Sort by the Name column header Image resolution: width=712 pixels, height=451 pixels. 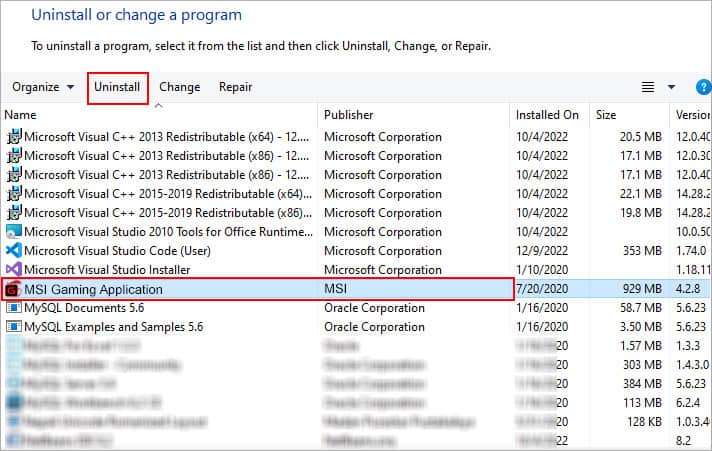[x=20, y=115]
